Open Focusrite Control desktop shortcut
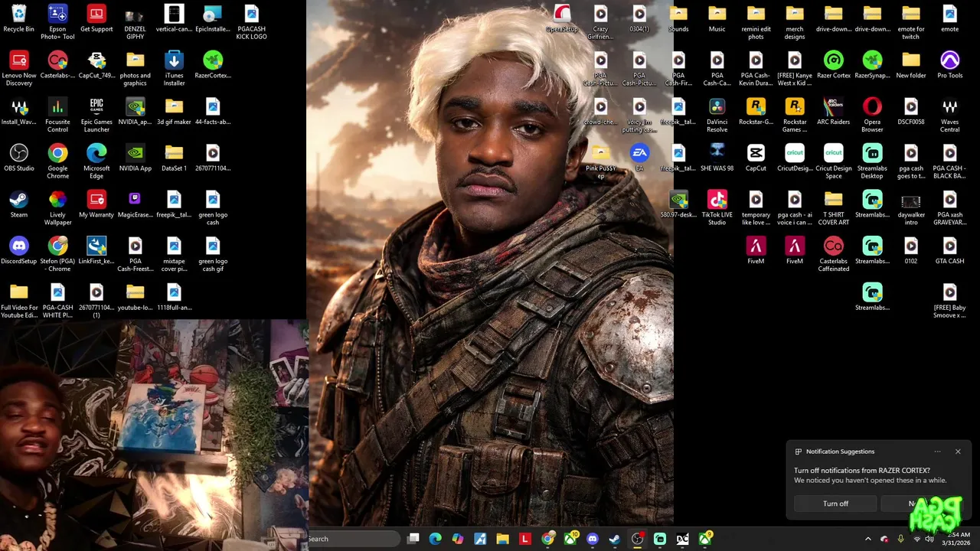 (57, 116)
